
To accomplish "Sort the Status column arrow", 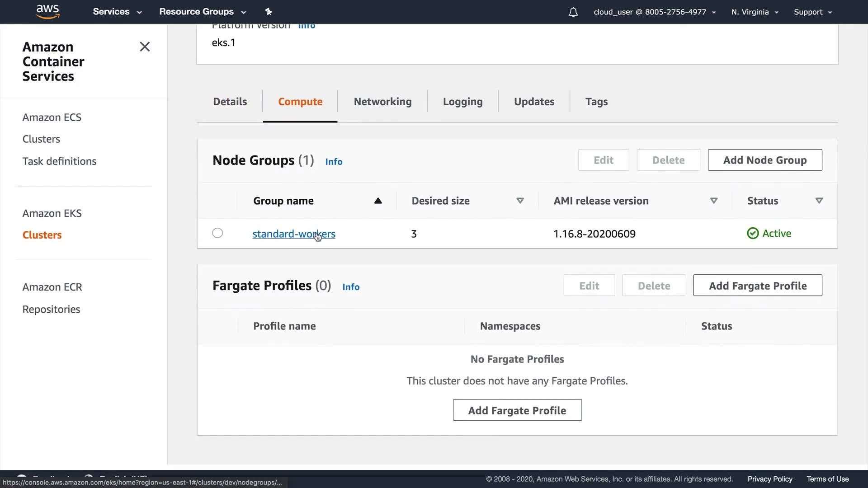I will pos(819,201).
